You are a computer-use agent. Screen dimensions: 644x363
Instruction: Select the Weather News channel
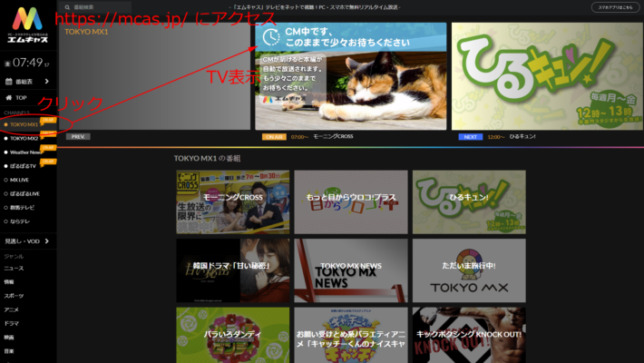[x=26, y=152]
